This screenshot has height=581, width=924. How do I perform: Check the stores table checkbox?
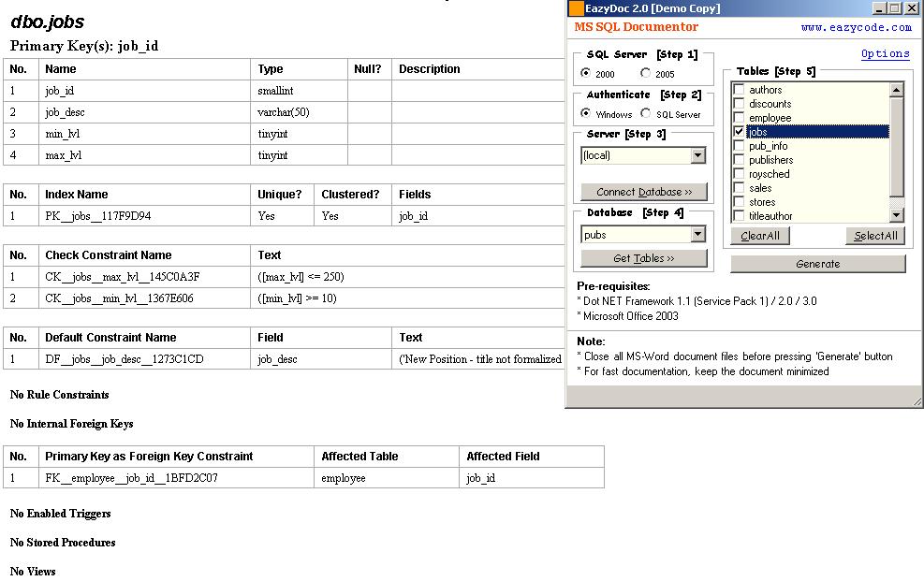(739, 202)
